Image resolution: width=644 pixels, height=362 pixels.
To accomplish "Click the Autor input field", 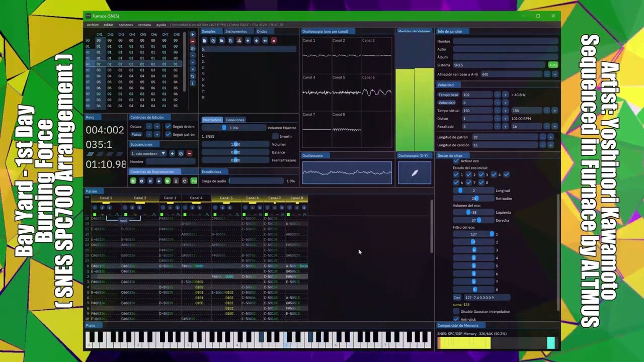I will click(x=506, y=49).
